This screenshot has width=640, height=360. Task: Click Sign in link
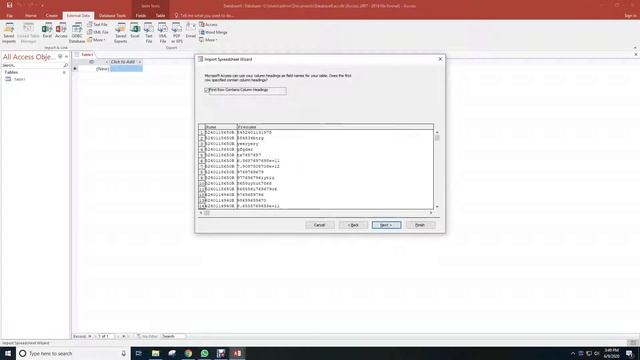pos(630,16)
